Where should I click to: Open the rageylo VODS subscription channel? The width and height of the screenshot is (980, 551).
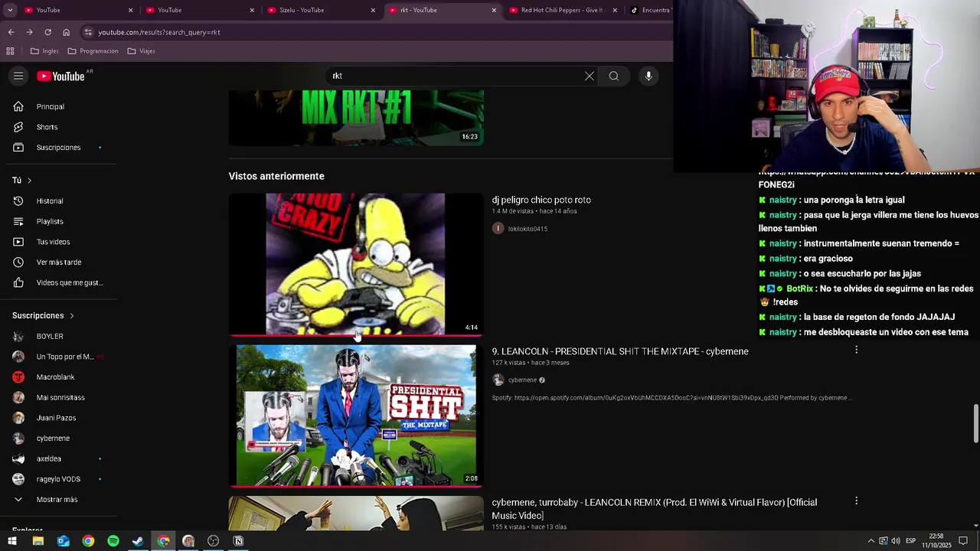60,479
